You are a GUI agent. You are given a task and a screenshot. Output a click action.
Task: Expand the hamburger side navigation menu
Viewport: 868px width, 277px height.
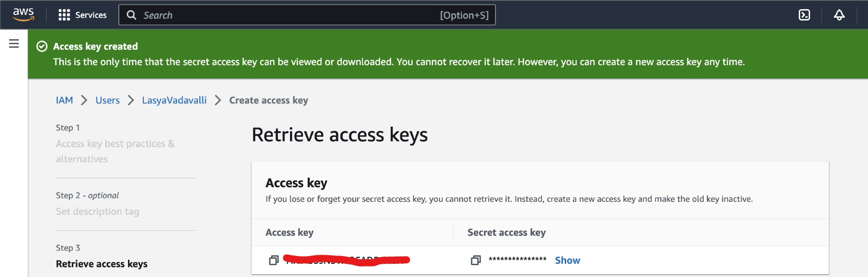14,43
